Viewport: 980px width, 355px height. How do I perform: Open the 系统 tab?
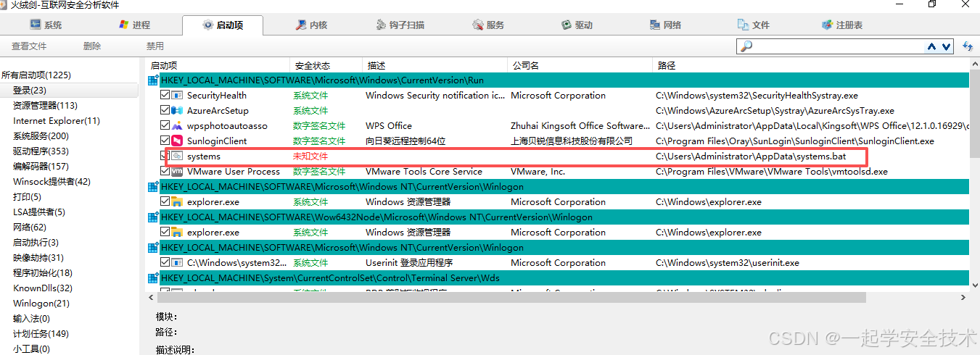pyautogui.click(x=46, y=25)
